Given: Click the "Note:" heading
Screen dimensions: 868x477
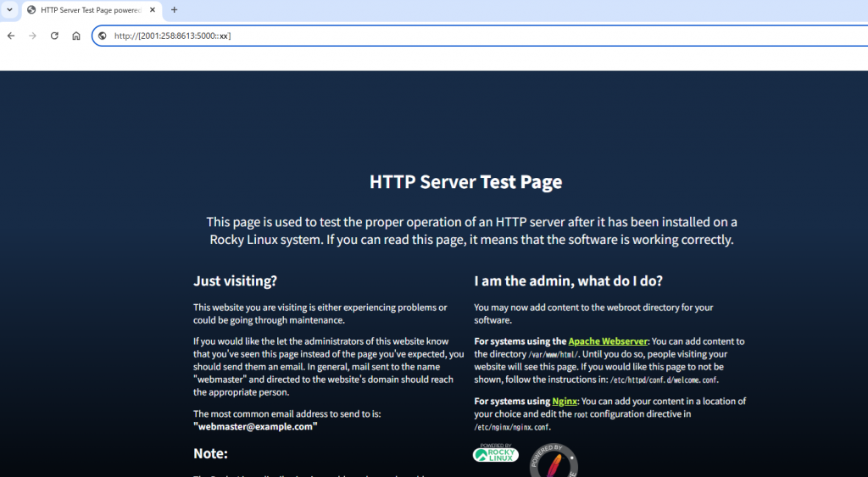Looking at the screenshot, I should coord(210,454).
